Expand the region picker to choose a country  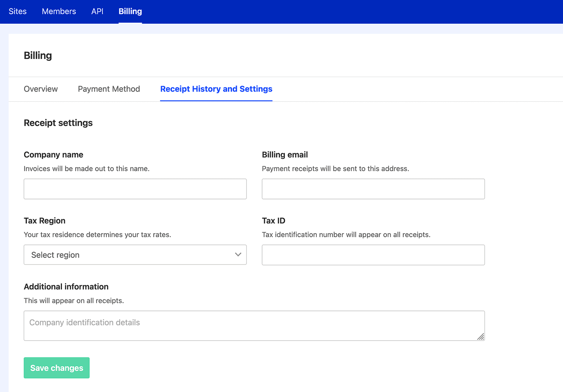pyautogui.click(x=135, y=255)
